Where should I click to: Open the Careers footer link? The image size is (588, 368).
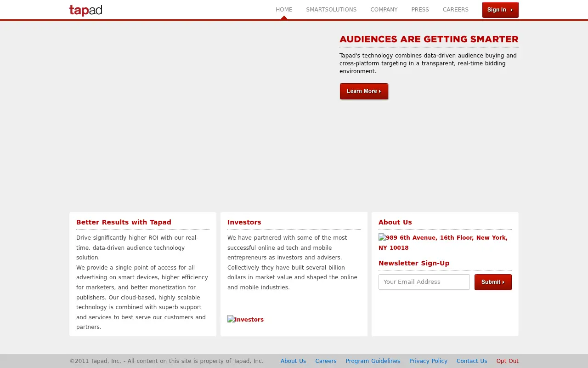click(326, 361)
